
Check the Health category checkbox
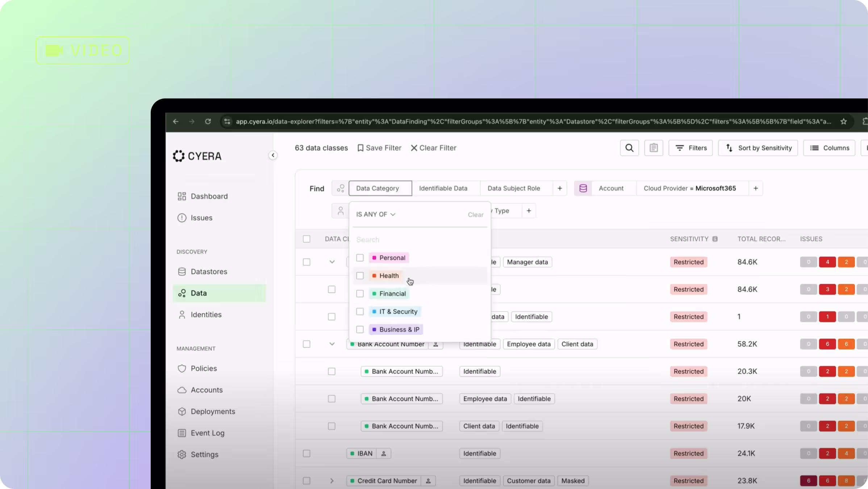360,276
